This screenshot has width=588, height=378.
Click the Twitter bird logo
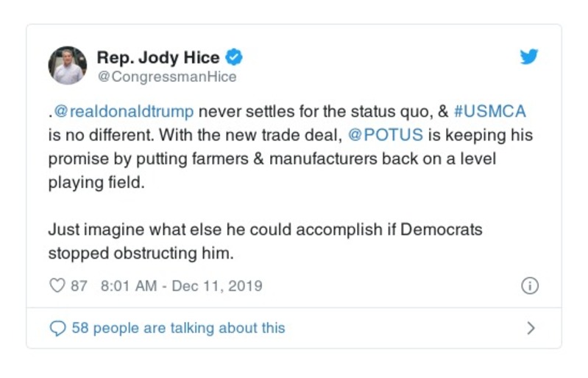coord(529,57)
